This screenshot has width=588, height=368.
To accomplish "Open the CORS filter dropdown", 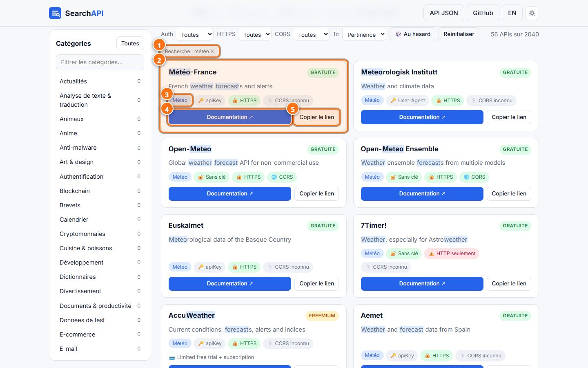I will (x=311, y=35).
